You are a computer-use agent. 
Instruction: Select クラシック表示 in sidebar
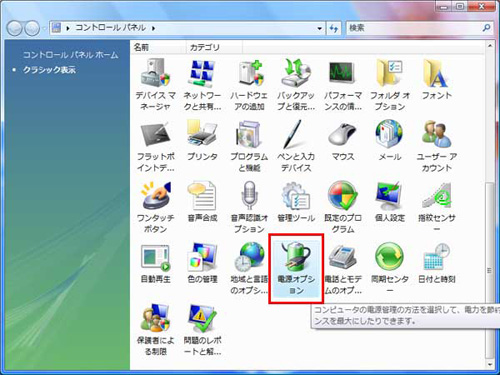click(49, 70)
